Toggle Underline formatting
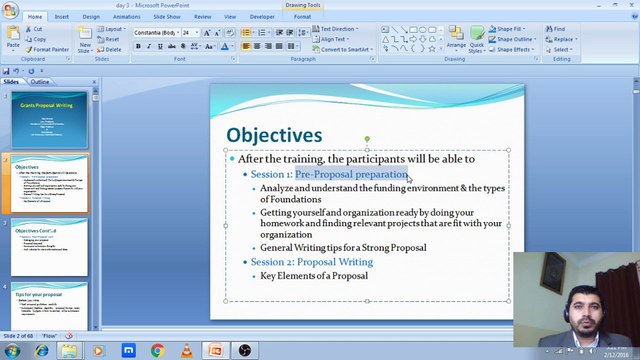This screenshot has width=640, height=360. tap(160, 47)
